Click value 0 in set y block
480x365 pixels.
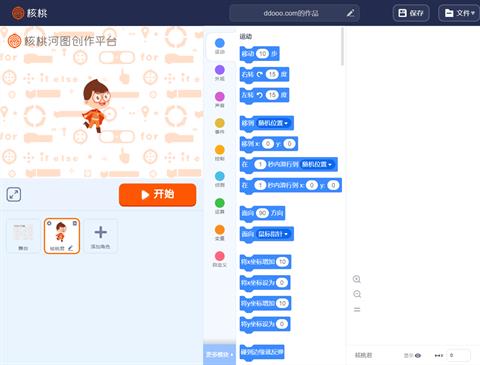(282, 324)
